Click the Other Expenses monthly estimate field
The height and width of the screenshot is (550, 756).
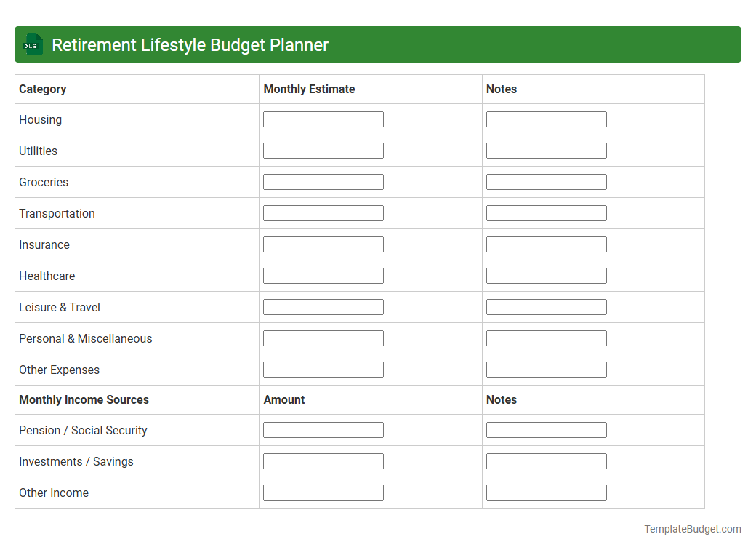click(323, 369)
